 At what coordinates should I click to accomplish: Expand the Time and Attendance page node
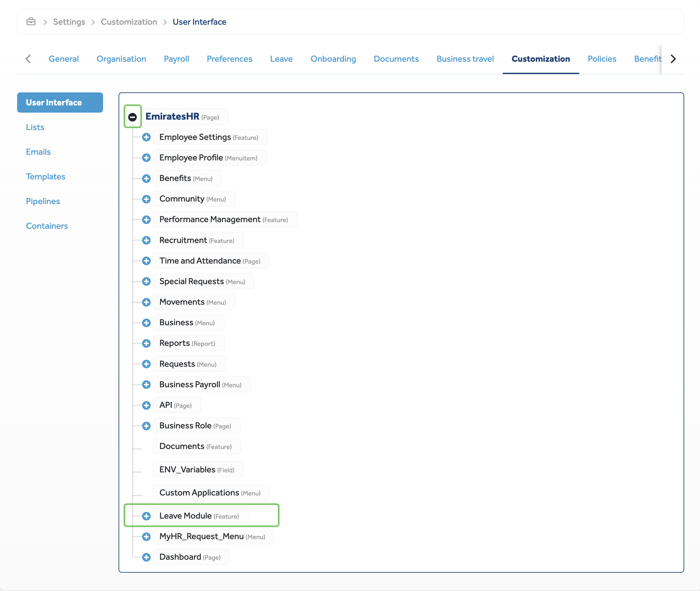[x=146, y=261]
